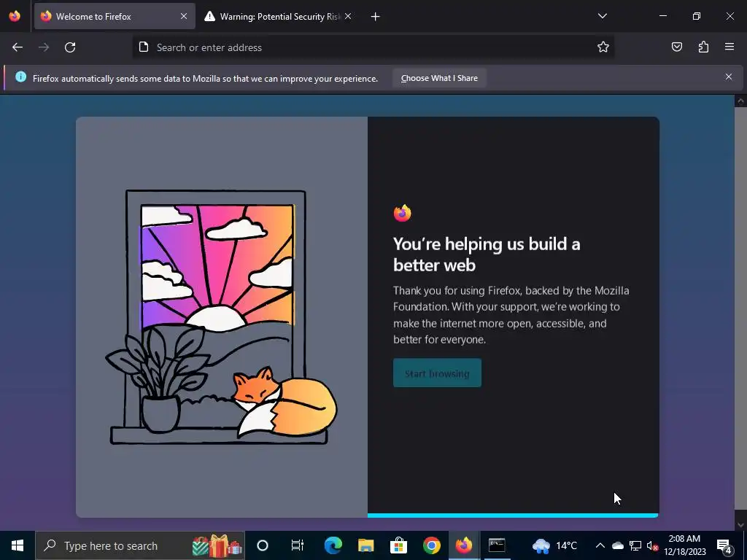Screen dimensions: 747x560
Task: Click the scrollbar up arrow
Action: pos(740,101)
